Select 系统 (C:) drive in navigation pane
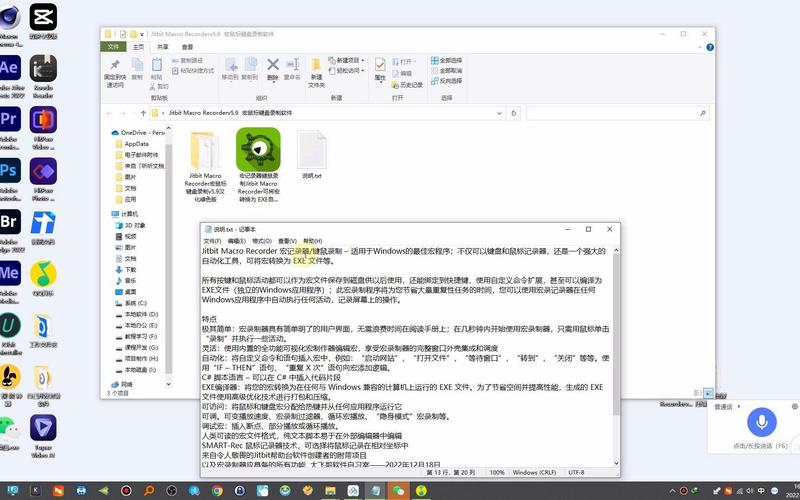Screen dimensions: 800x500 click(132, 303)
